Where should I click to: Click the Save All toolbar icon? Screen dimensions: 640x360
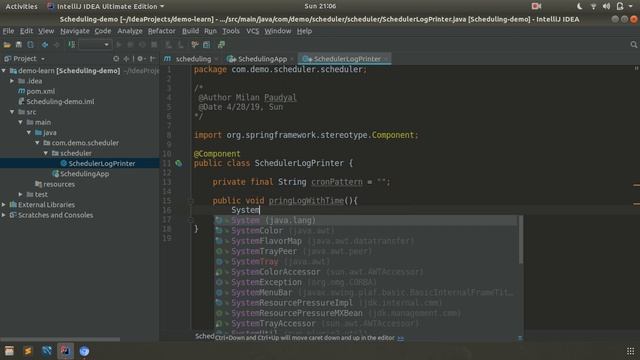tap(19, 44)
